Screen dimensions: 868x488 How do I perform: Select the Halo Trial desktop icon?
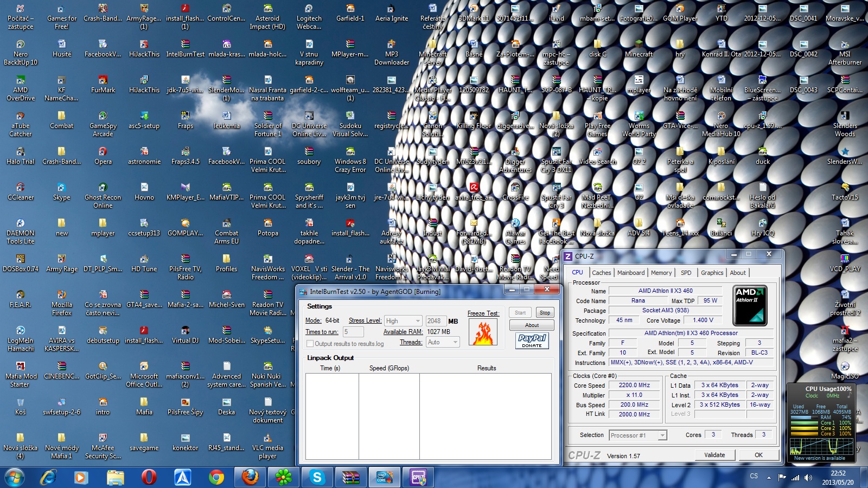pyautogui.click(x=21, y=156)
